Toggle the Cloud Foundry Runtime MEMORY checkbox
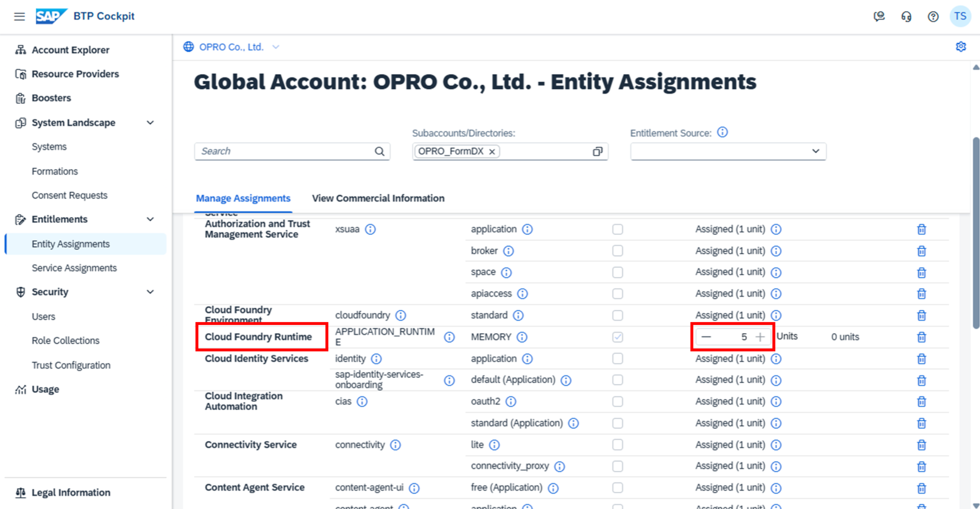This screenshot has height=509, width=980. coord(617,337)
